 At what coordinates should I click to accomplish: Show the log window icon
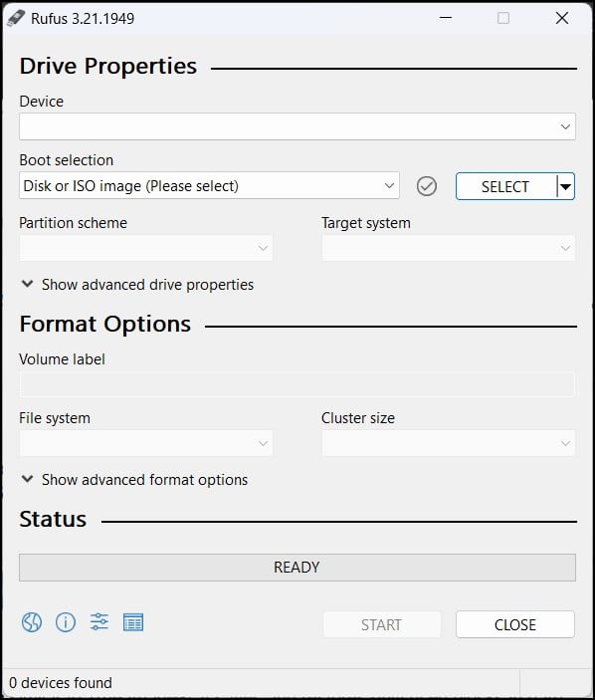tap(133, 622)
